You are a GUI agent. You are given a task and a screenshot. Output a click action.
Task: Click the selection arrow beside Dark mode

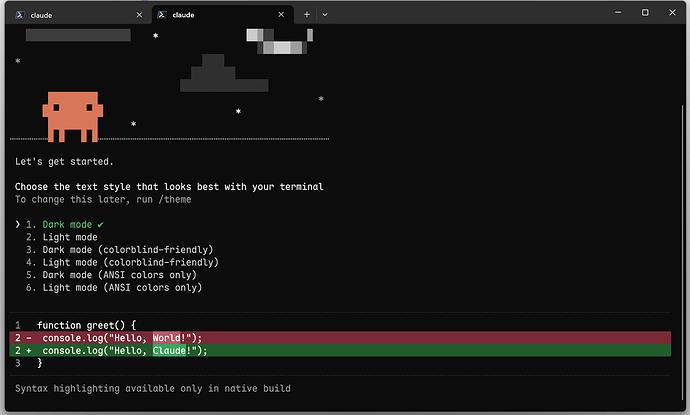[18, 224]
